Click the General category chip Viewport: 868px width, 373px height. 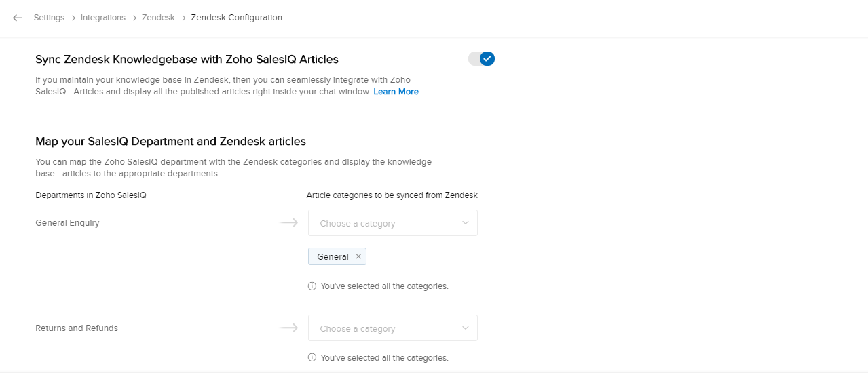tap(333, 256)
